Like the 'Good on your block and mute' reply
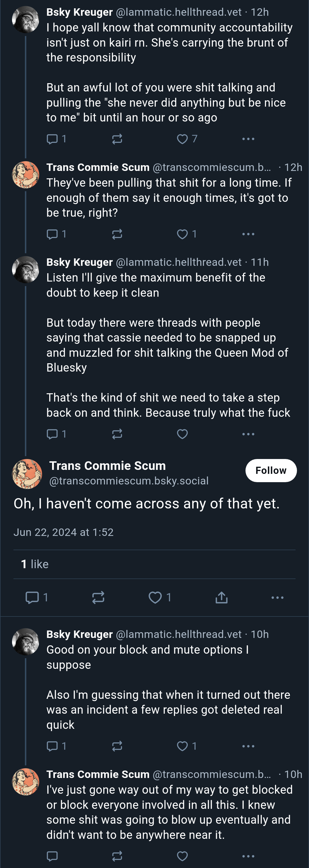Viewport: 309px width, 868px height. (x=183, y=746)
